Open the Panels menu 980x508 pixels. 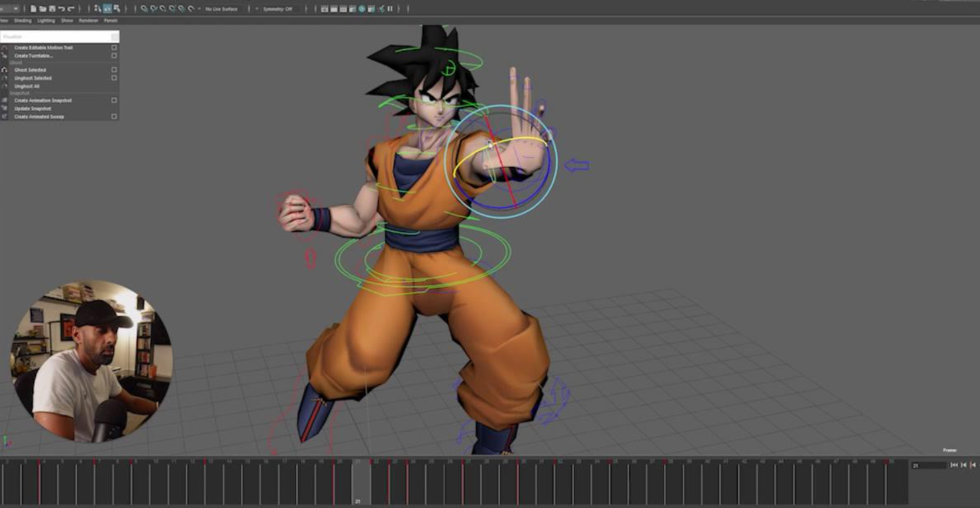[111, 21]
